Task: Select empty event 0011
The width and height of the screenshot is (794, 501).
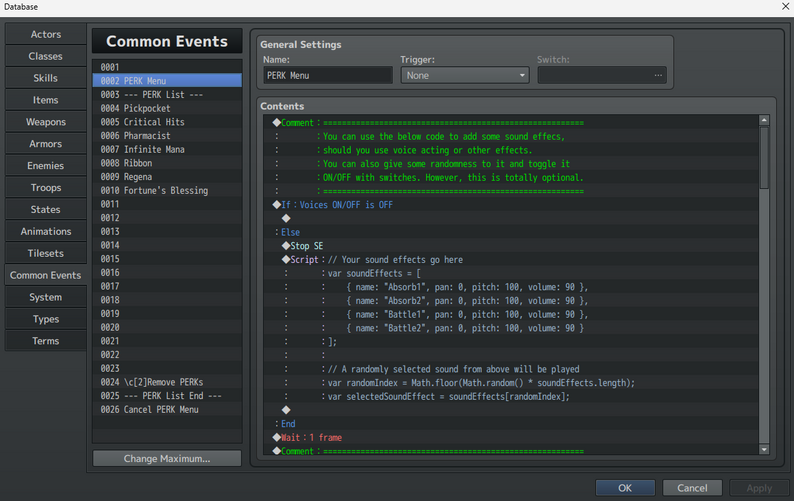Action: click(167, 204)
